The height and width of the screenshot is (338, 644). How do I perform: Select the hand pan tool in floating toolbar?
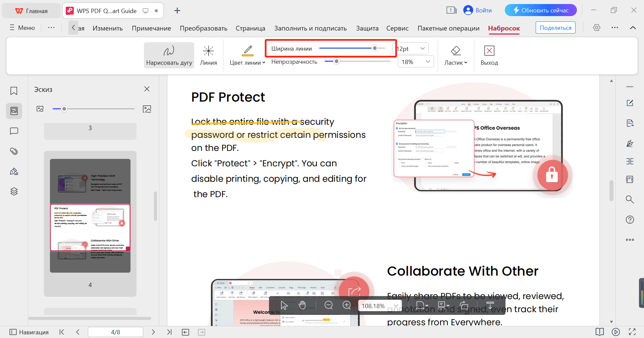302,305
